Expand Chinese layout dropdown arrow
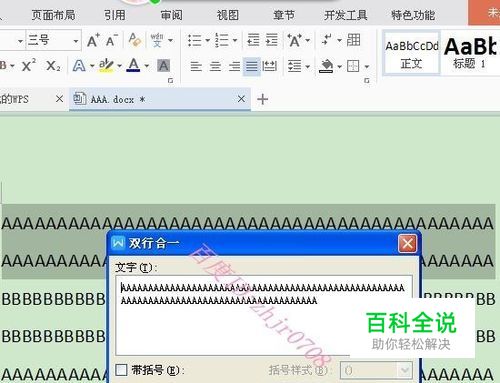Viewport: 500px width, 383px height. tap(308, 40)
